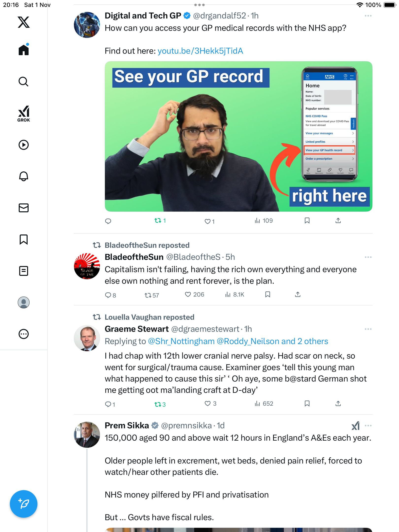This screenshot has width=399, height=532.
Task: Open Notifications bell icon
Action: [x=24, y=176]
